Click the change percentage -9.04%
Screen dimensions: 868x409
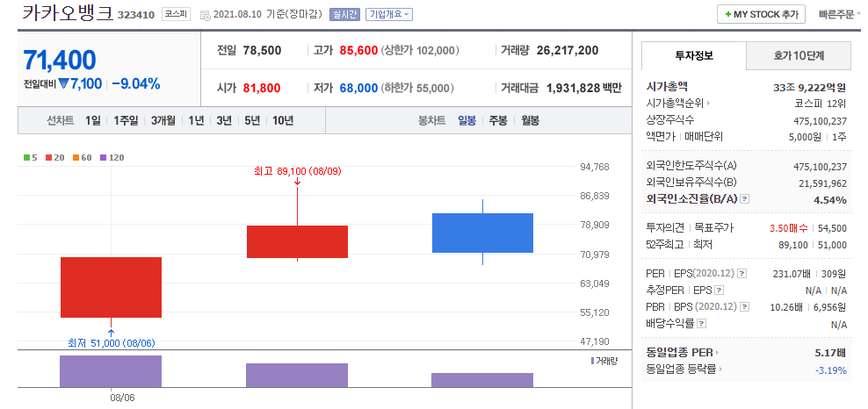(135, 84)
